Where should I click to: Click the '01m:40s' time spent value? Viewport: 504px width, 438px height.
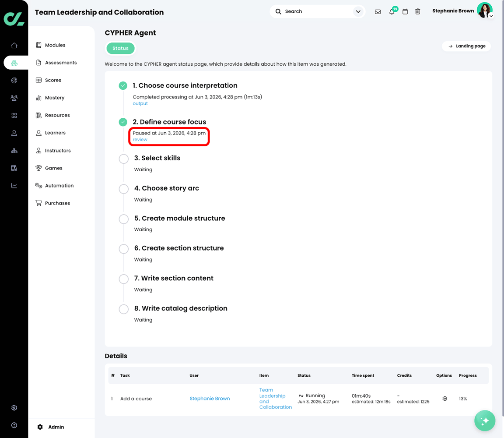click(361, 396)
